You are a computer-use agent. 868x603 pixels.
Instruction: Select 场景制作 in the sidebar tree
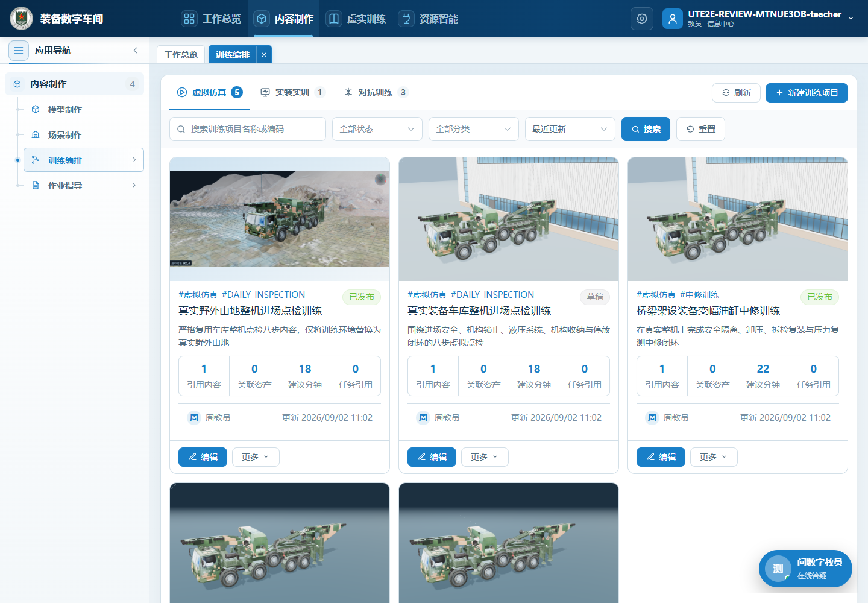coord(84,135)
